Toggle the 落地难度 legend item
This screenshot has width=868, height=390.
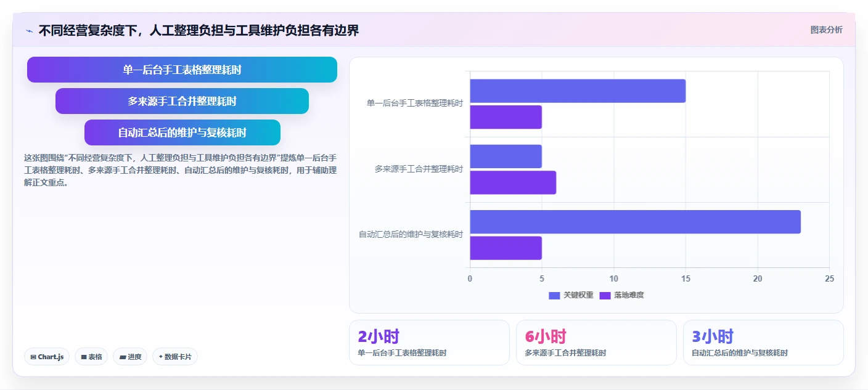621,295
